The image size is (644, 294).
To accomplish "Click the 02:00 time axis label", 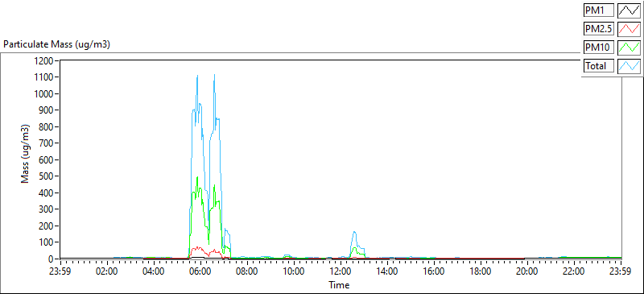I will coord(107,271).
